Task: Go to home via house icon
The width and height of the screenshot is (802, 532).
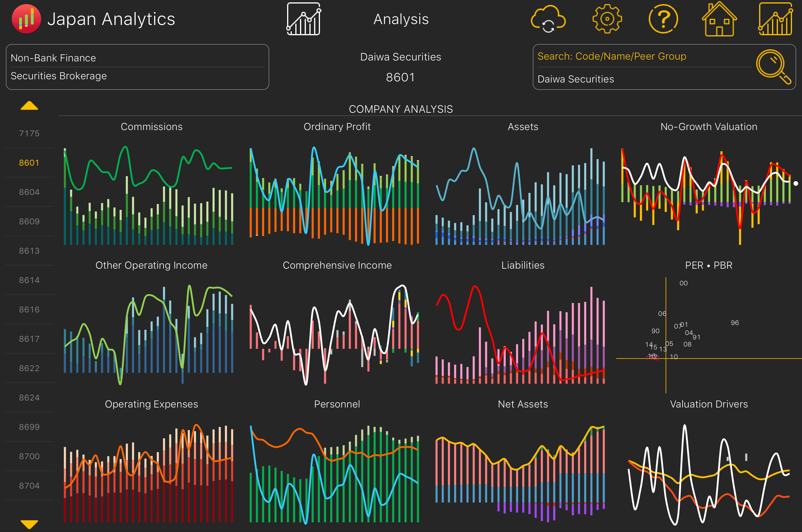Action: click(x=719, y=19)
